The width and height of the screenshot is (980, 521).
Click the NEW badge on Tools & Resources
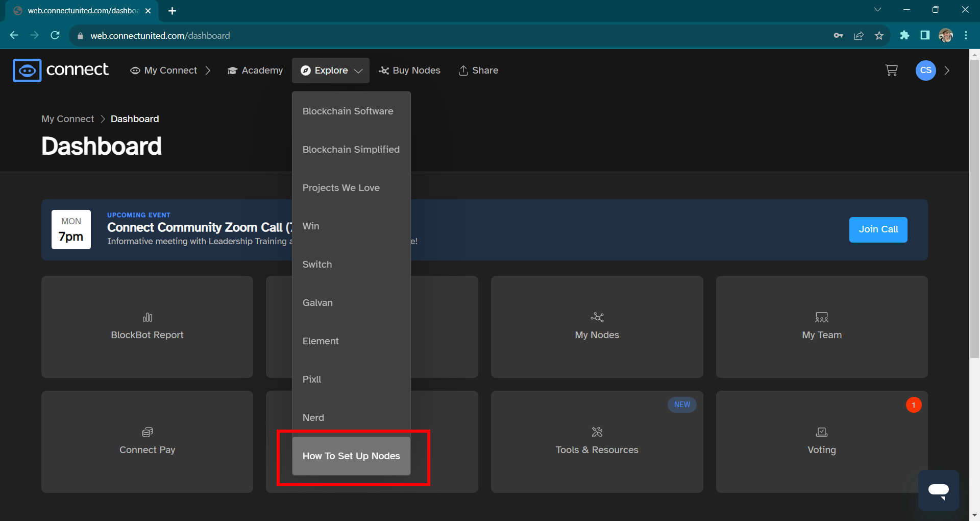[x=682, y=405]
